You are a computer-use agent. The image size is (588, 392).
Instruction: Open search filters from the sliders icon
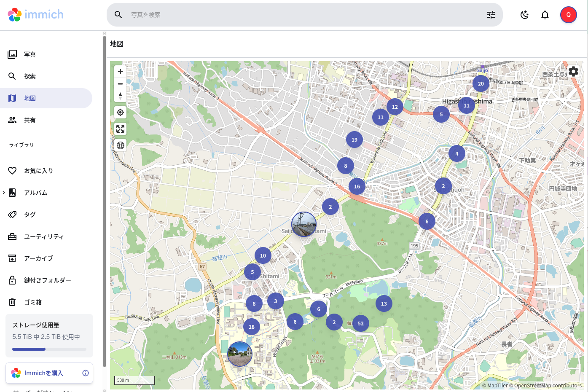click(491, 15)
